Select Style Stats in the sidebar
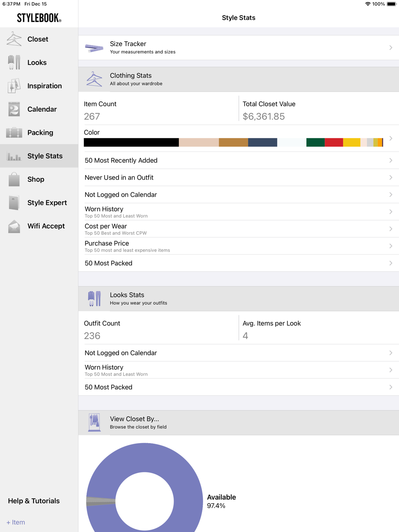Screen dimensions: 399x532 39,156
